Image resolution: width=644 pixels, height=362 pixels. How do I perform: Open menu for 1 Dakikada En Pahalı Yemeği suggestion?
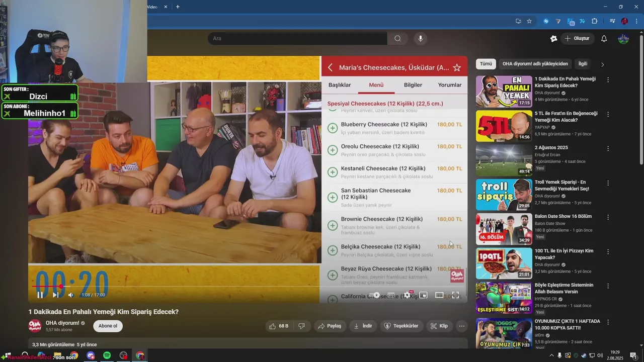pos(608,79)
